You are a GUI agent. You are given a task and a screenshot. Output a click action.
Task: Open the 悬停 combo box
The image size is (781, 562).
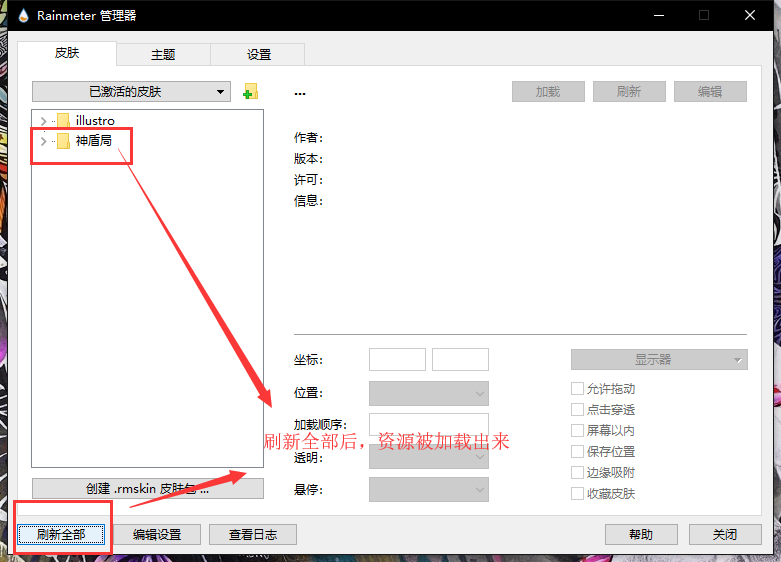(x=429, y=490)
